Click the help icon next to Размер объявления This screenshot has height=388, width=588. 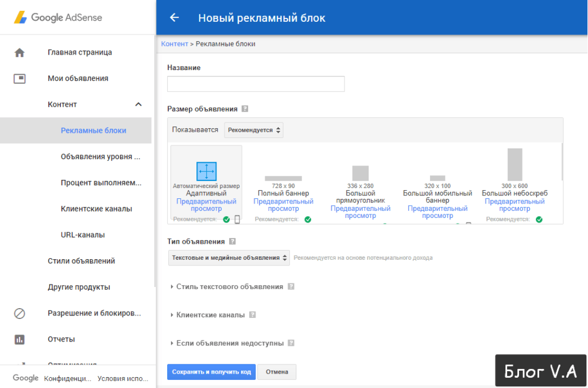(x=245, y=109)
